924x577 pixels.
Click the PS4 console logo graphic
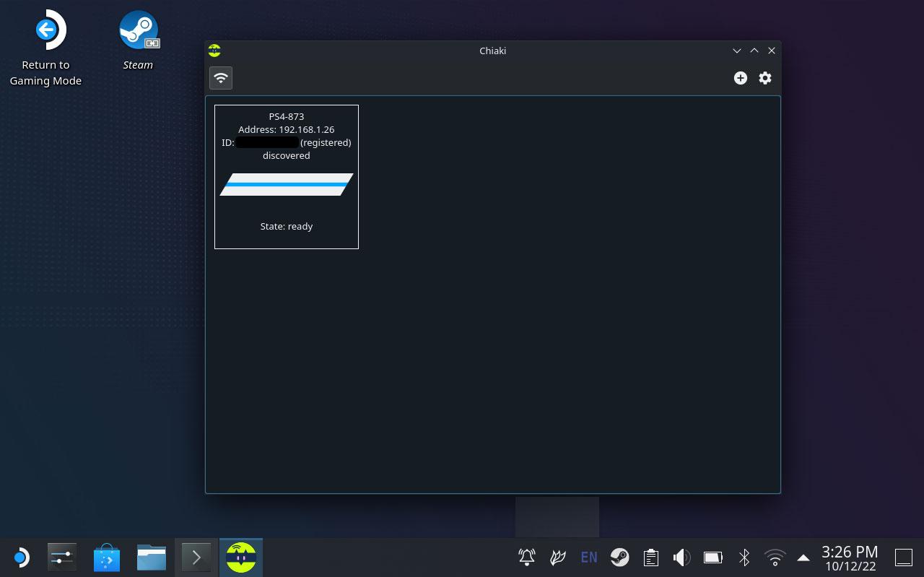click(287, 184)
